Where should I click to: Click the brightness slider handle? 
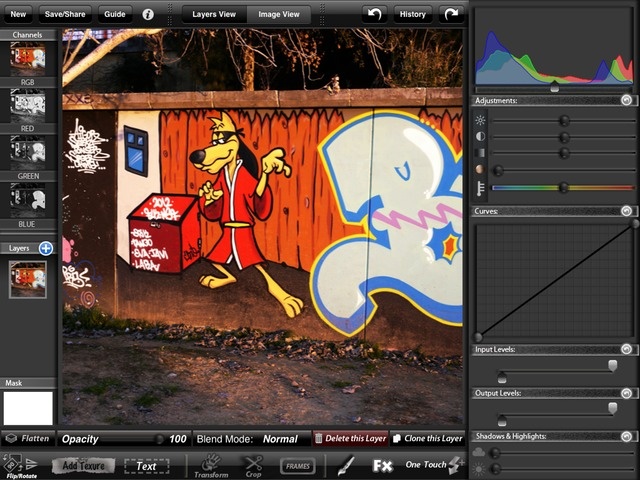[x=564, y=120]
